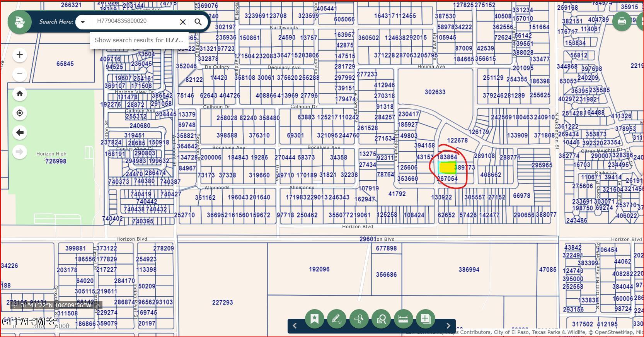Open the select-and-identify features tool
Viewport: 644px width, 337px height.
(359, 319)
